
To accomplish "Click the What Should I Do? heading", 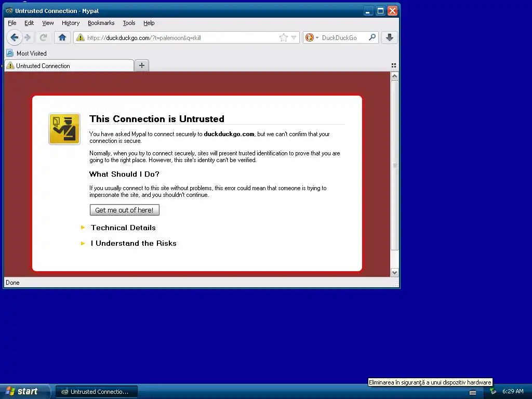I will point(124,174).
